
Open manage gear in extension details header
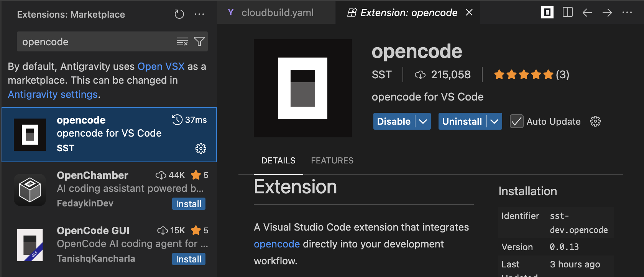click(x=595, y=121)
